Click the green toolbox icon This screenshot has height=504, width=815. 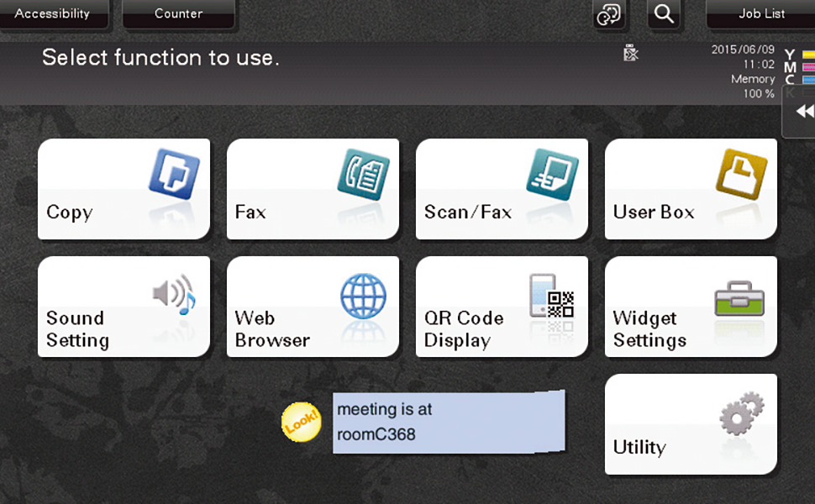(x=739, y=298)
